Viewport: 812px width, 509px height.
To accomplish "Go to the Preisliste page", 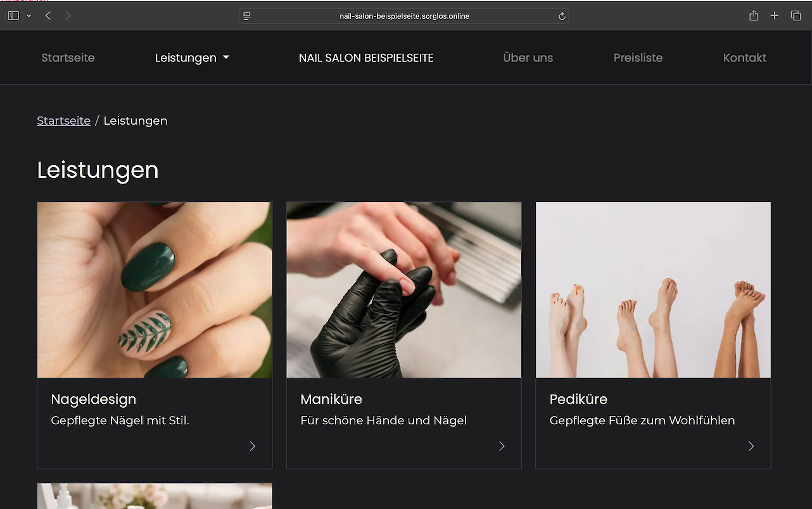I will tap(638, 58).
